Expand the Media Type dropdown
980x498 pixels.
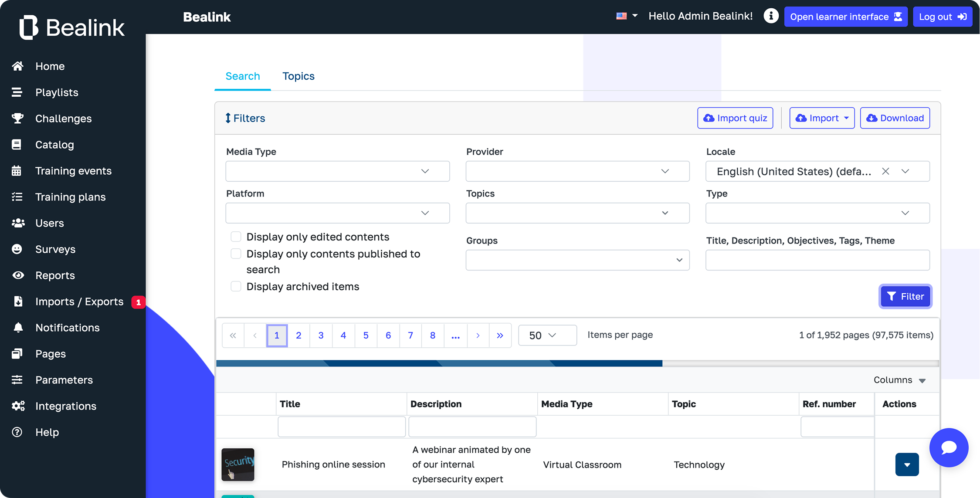tap(337, 171)
